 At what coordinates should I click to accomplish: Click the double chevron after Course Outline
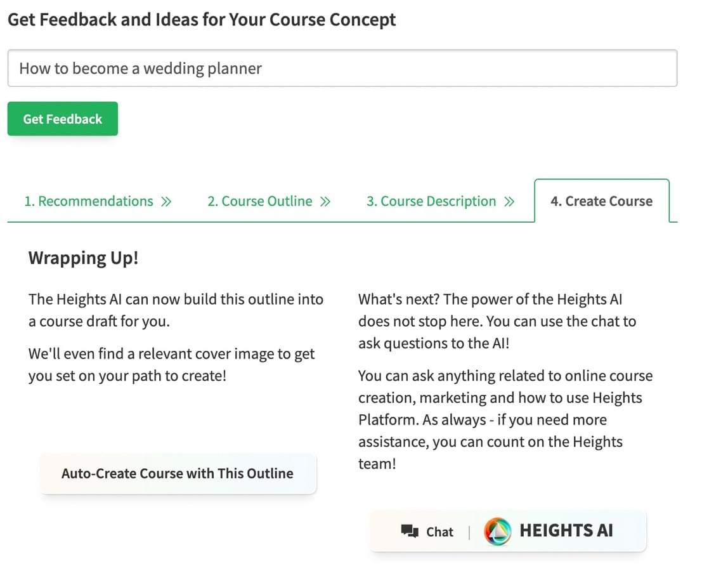pyautogui.click(x=325, y=202)
